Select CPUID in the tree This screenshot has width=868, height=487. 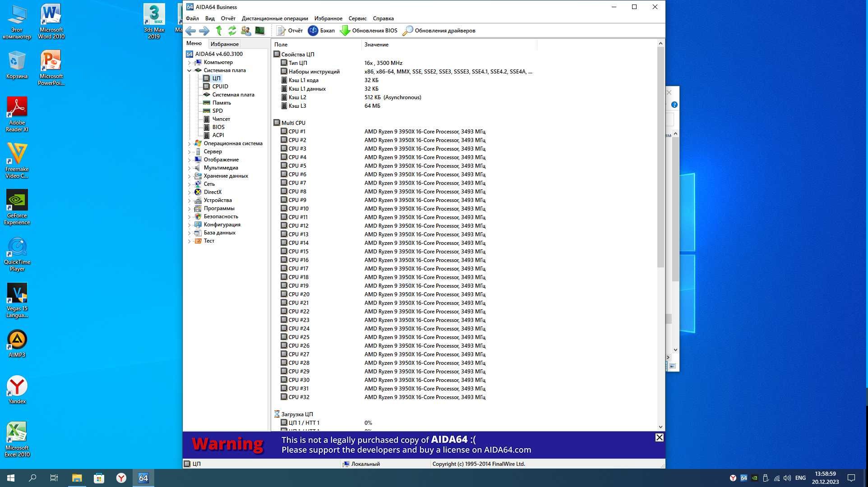click(x=220, y=87)
